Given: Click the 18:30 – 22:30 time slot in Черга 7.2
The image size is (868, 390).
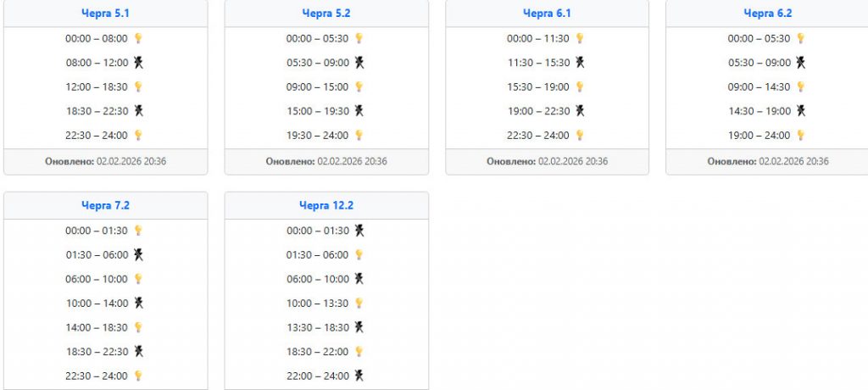Looking at the screenshot, I should (97, 351).
